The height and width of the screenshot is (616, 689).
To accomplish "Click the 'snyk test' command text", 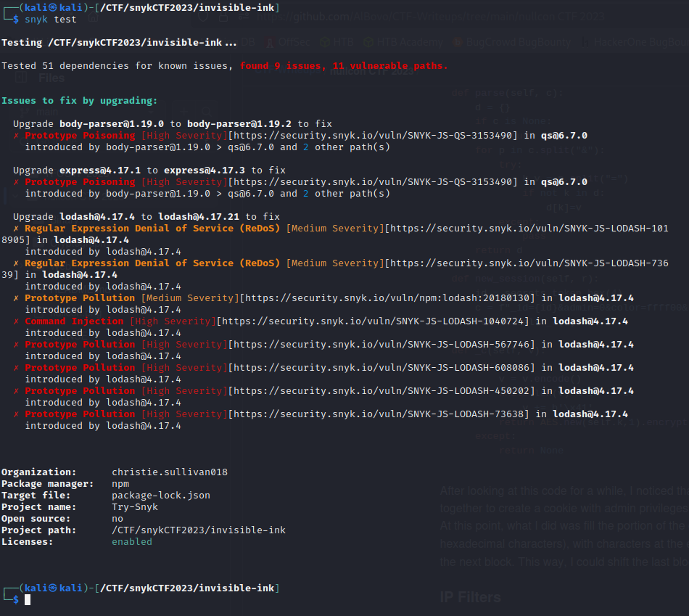I will (x=51, y=19).
